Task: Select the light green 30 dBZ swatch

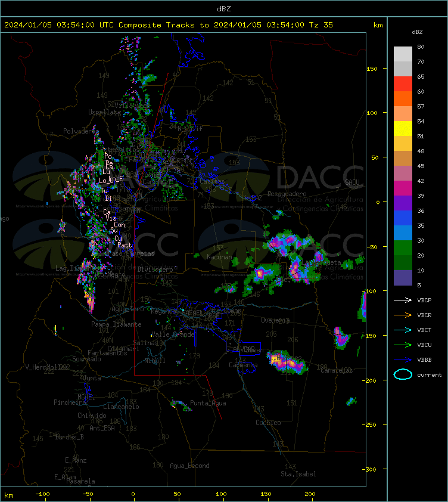Action: coord(403,248)
